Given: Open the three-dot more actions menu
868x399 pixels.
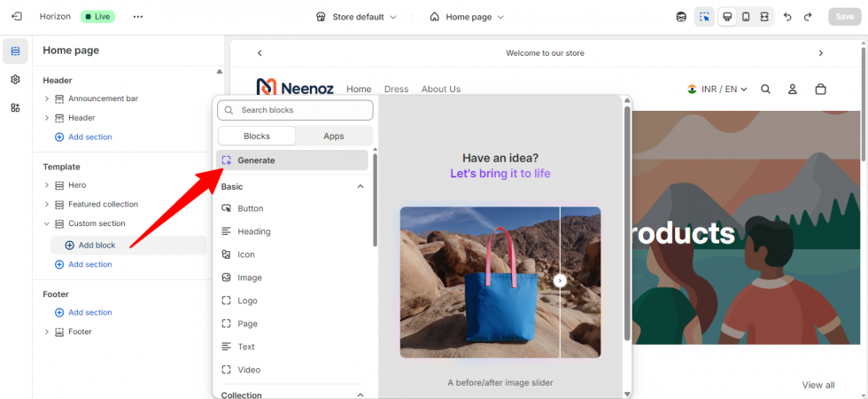Looking at the screenshot, I should tap(138, 17).
